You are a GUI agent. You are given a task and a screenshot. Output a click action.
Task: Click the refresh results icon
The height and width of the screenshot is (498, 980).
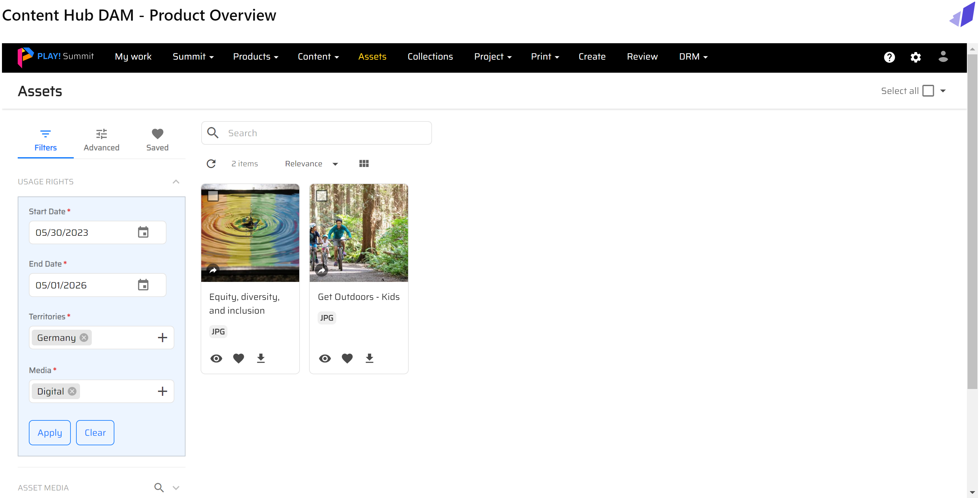pos(211,163)
